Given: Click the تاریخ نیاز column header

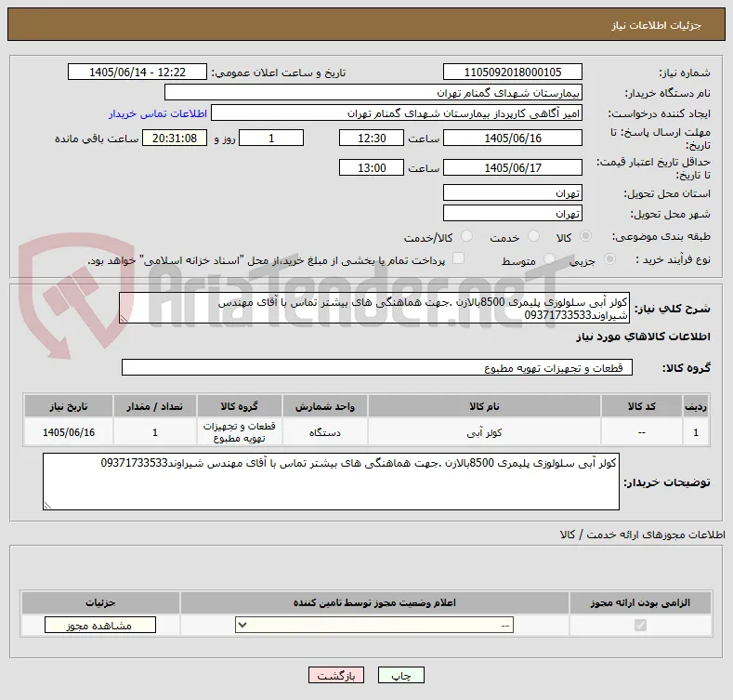Looking at the screenshot, I should point(69,406).
